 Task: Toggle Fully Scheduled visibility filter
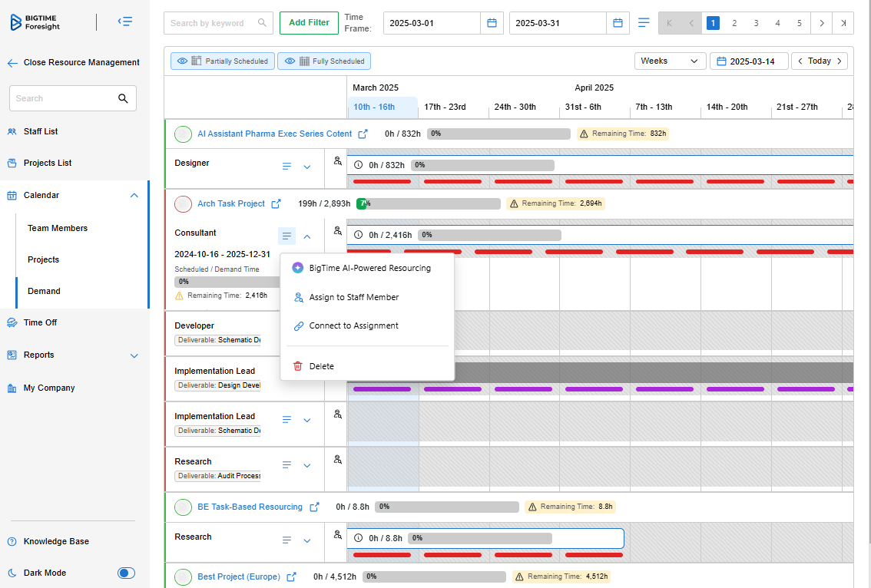(323, 61)
